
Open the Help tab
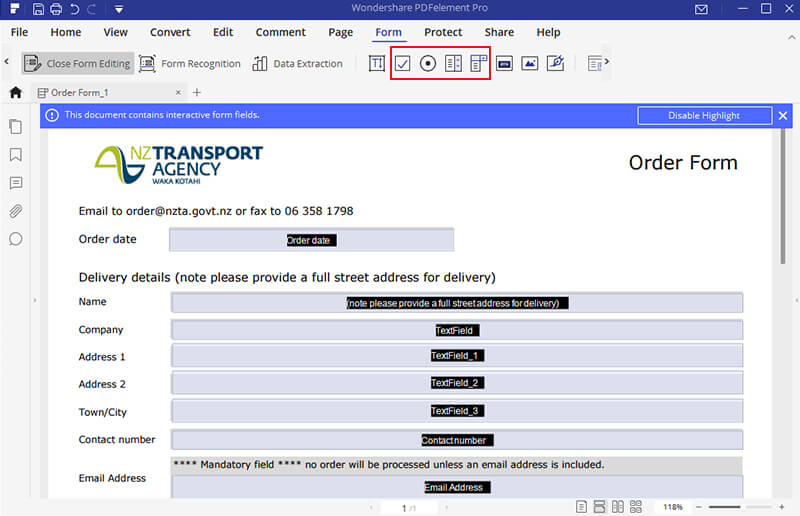click(x=548, y=32)
